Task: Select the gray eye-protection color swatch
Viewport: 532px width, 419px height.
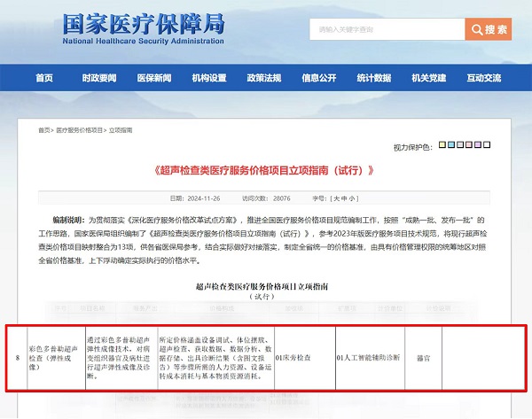Action: coord(459,144)
